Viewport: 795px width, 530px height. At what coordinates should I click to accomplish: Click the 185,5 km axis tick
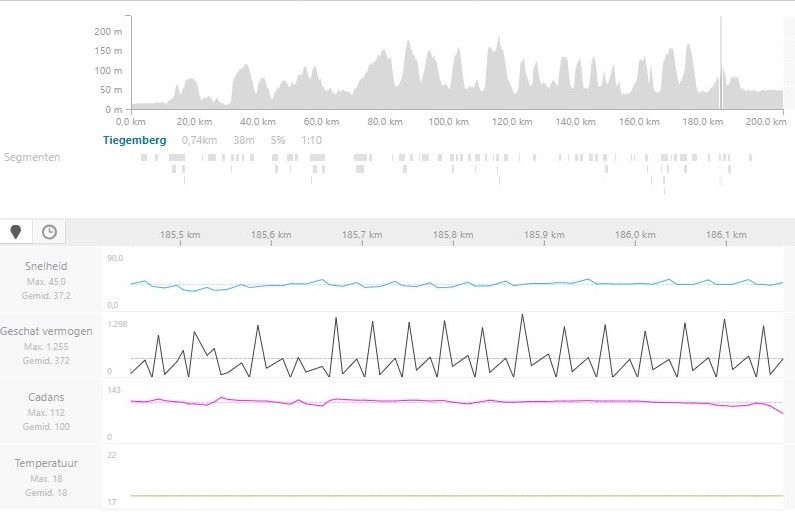(180, 235)
